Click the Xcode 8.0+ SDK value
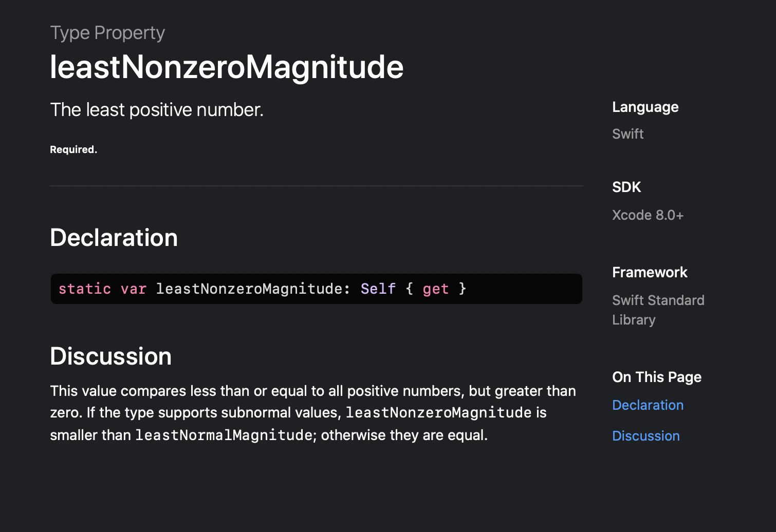This screenshot has width=776, height=532. (648, 215)
